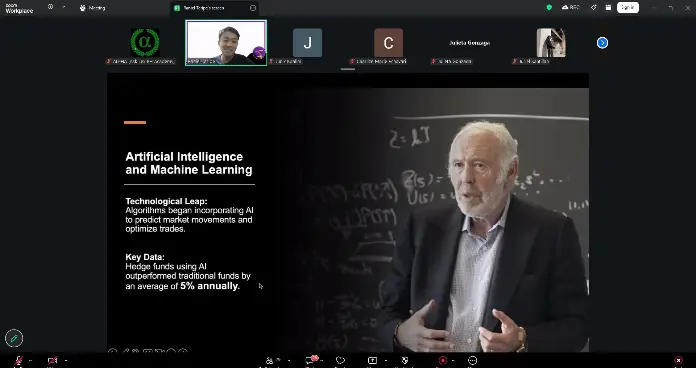Click the Key Data heading

coord(145,257)
